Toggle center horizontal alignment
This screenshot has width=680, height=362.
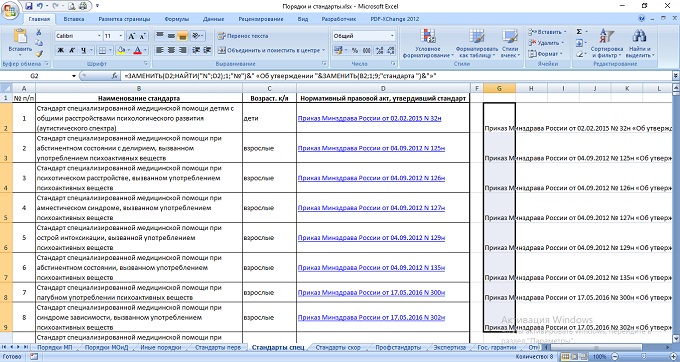coord(171,50)
